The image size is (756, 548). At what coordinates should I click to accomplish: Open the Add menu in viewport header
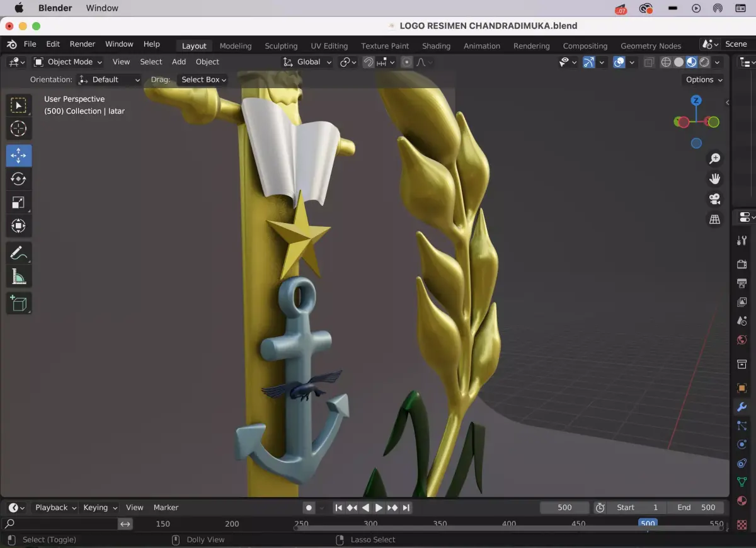pos(179,62)
